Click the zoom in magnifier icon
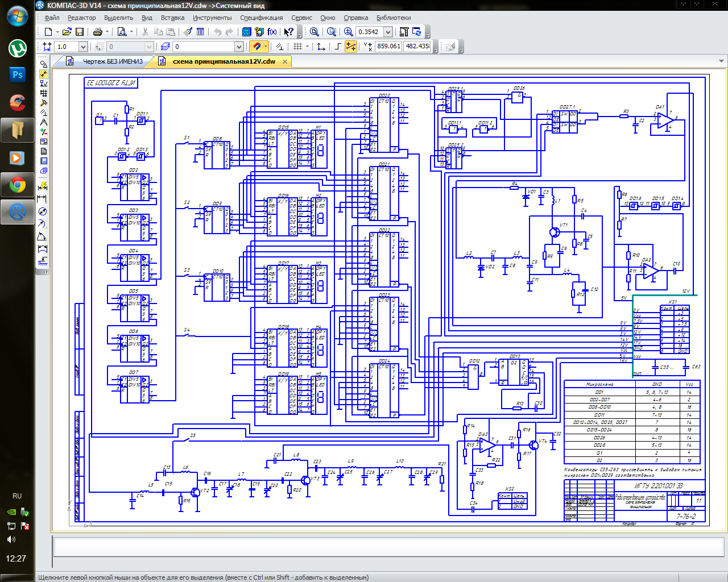This screenshot has height=582, width=728. point(348,32)
